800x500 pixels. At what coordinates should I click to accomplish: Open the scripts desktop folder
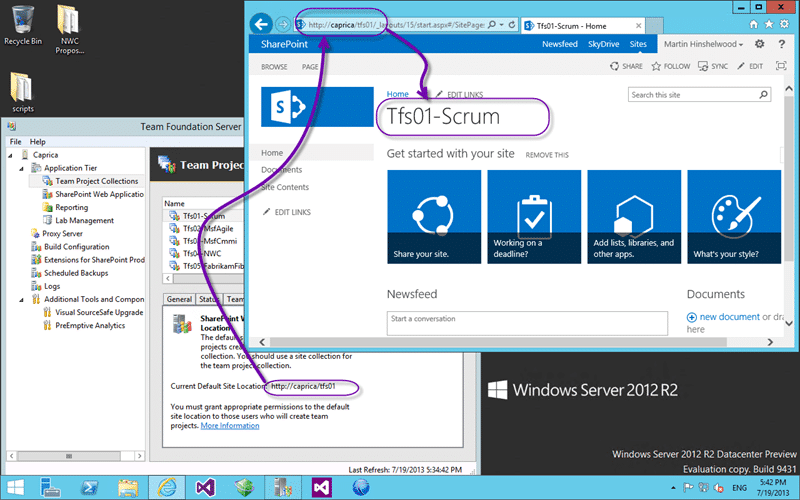tap(22, 93)
